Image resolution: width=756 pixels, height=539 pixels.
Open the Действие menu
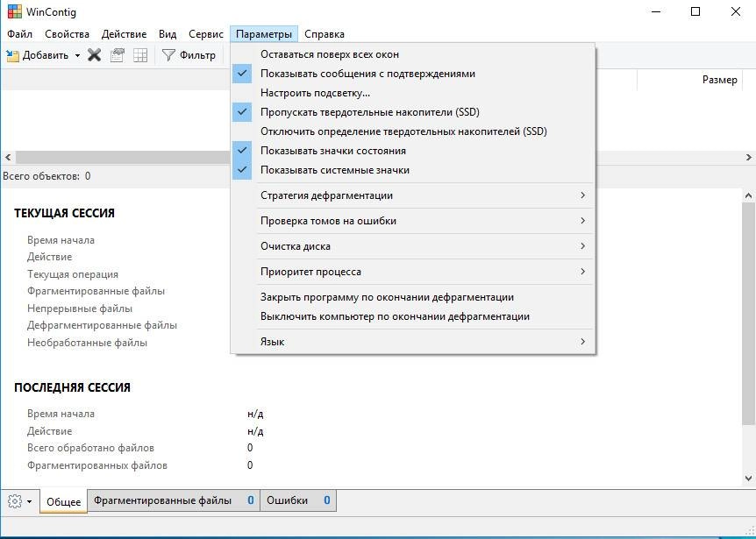(124, 34)
